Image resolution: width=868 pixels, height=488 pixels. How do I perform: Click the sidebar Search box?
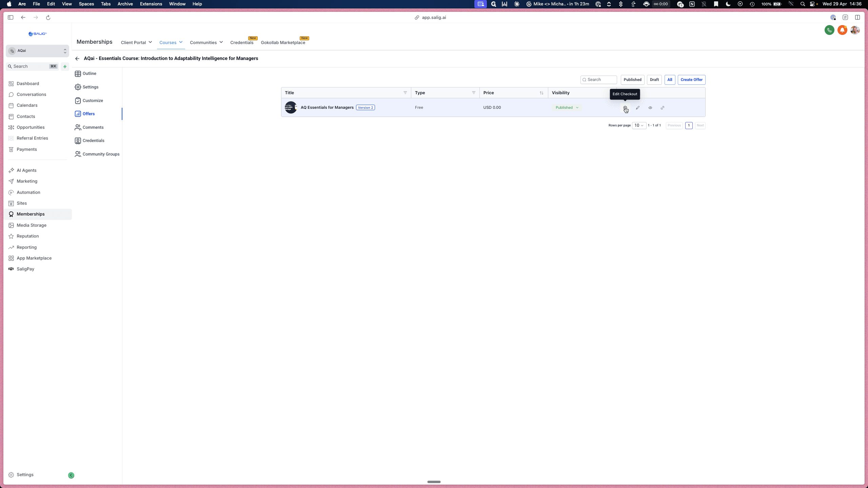coord(33,66)
